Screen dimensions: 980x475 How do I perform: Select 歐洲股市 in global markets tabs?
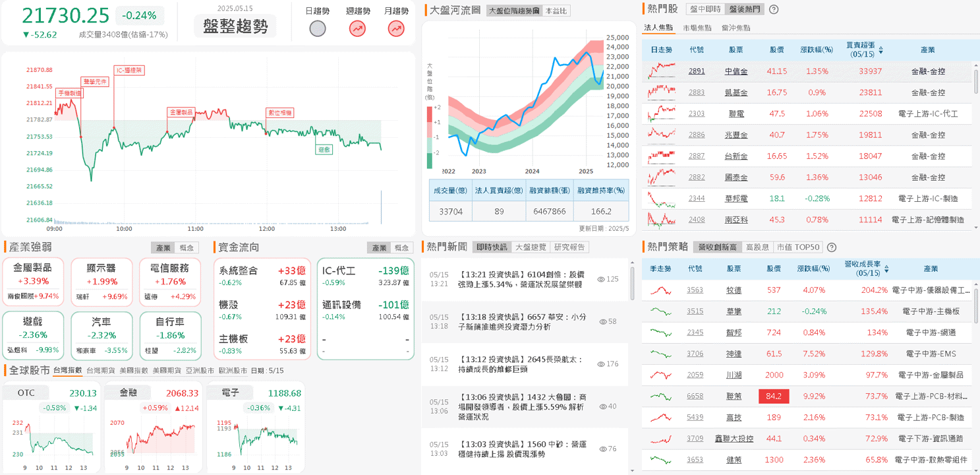coord(233,371)
